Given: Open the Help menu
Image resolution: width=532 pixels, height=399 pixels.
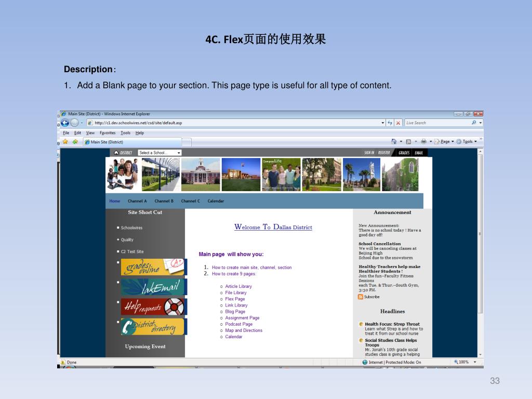Looking at the screenshot, I should (140, 133).
